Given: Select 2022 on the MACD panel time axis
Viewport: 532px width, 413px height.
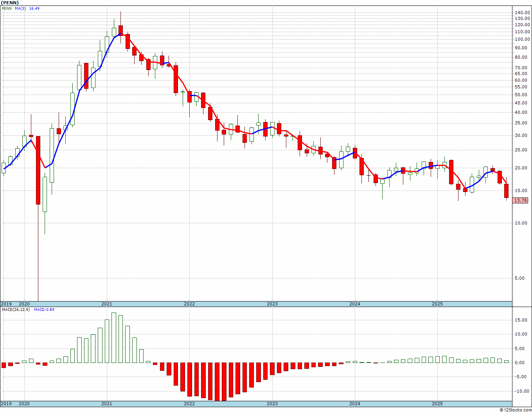Looking at the screenshot, I should tap(189, 404).
